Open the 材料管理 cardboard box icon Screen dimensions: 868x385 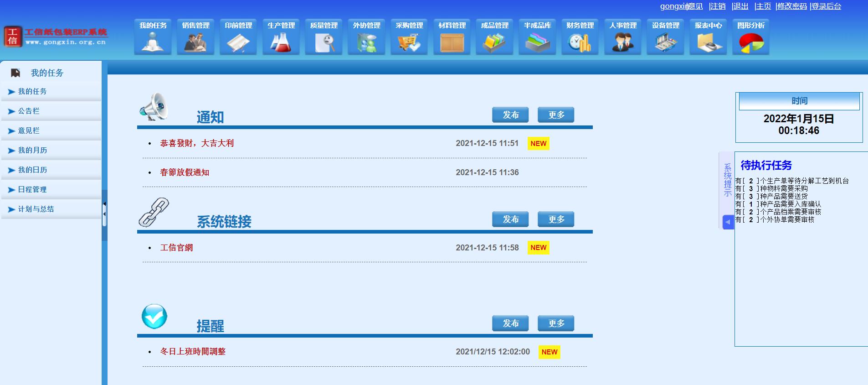[452, 43]
